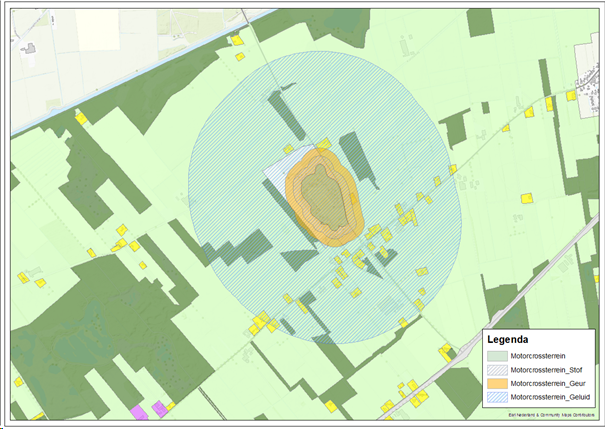605x429 pixels.
Task: Click the green Motorcrossterrein legend swatch
Action: 497,356
